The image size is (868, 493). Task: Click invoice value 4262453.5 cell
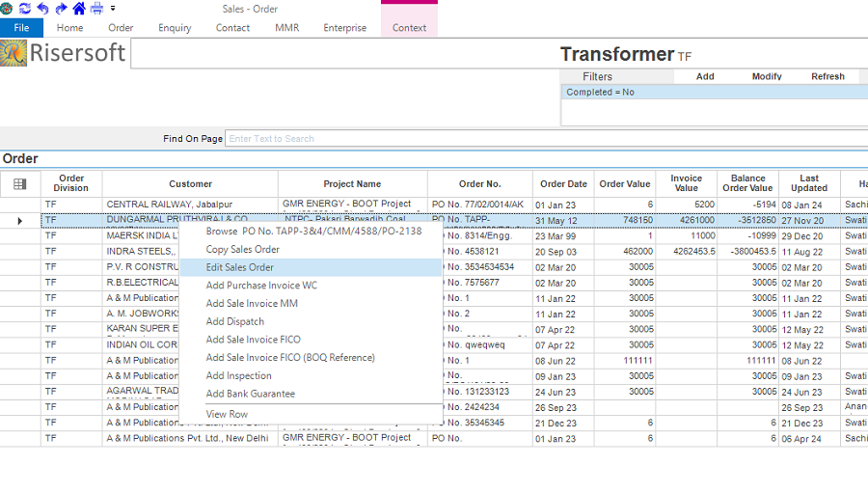687,252
